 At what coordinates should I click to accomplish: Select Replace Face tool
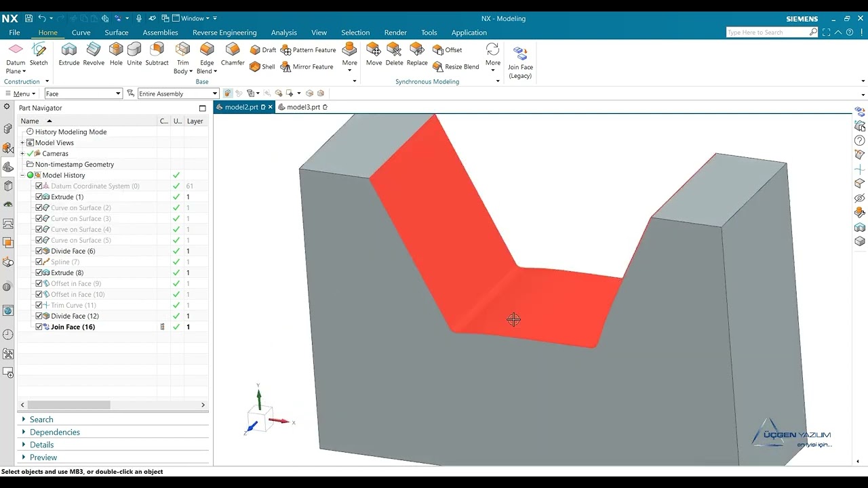pyautogui.click(x=417, y=54)
